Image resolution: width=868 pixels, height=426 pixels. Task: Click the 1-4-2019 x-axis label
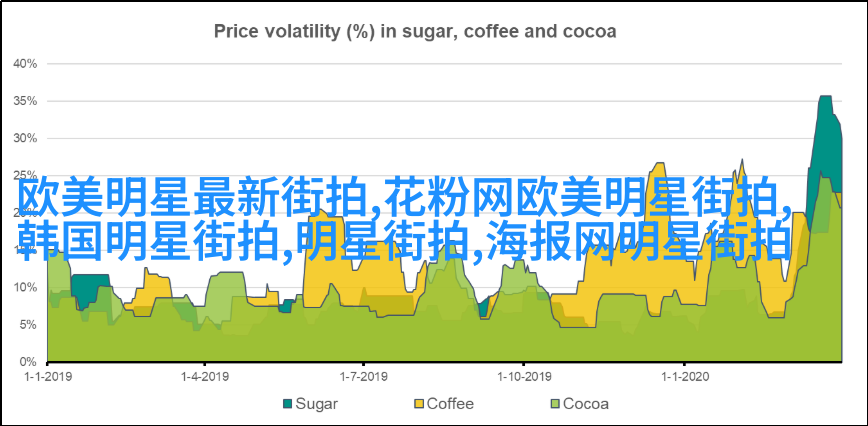tap(205, 377)
